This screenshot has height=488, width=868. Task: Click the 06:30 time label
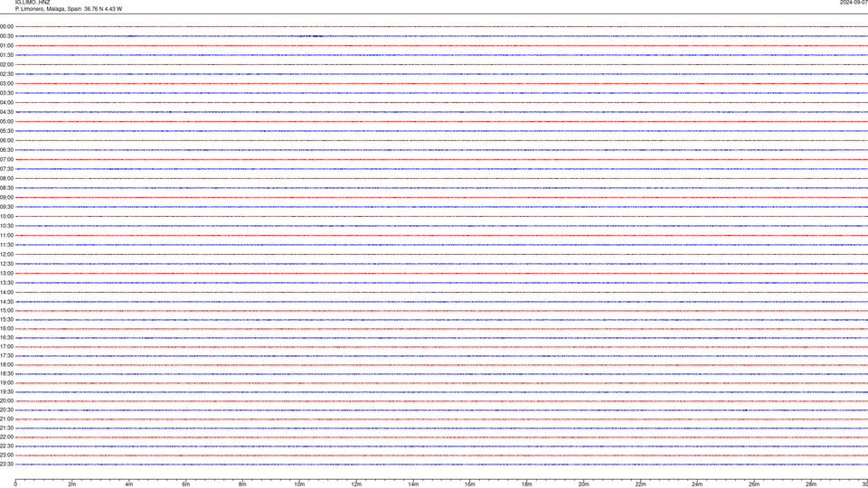click(6, 150)
